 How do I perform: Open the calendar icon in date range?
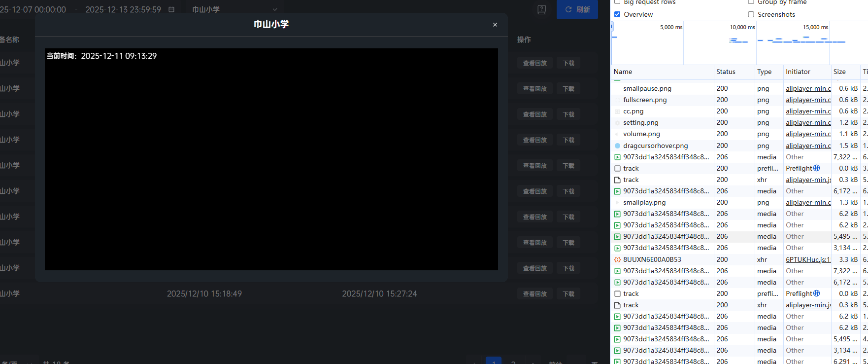pos(171,9)
